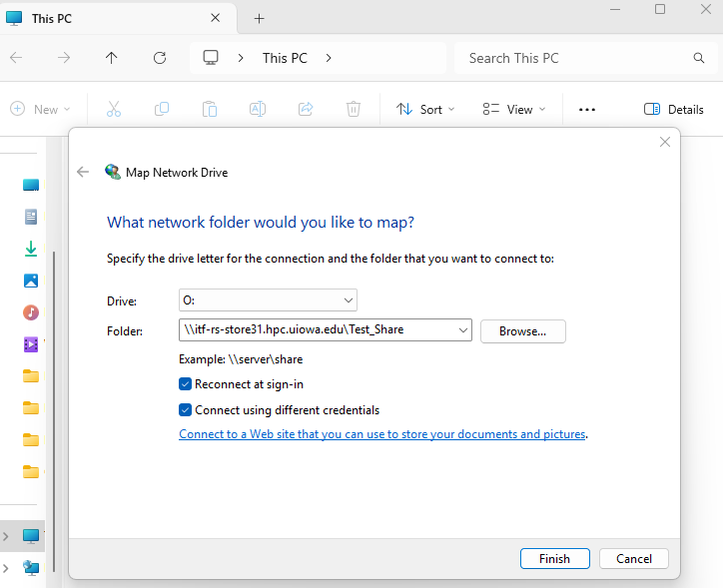Viewport: 723px width, 588px height.
Task: Click the Rename icon in toolbar
Action: [x=258, y=110]
